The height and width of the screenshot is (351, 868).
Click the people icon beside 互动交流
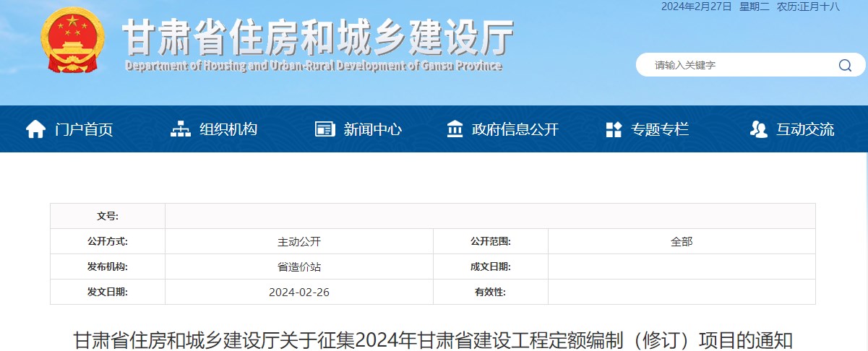758,129
